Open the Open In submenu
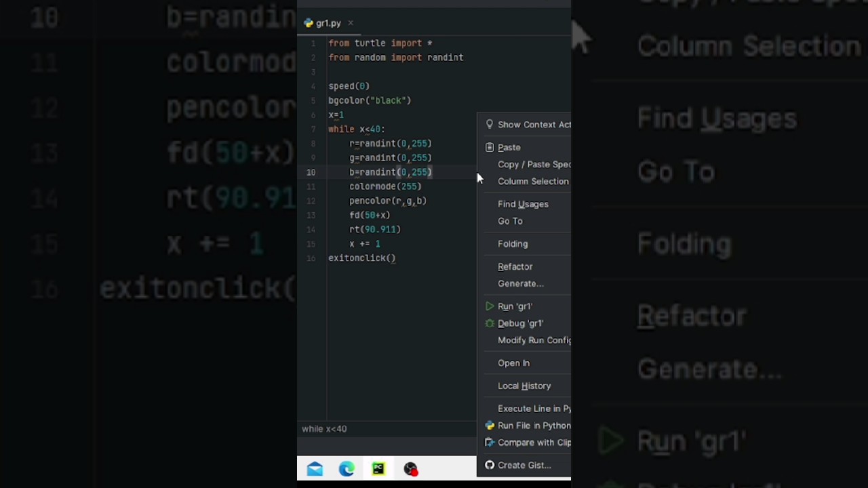 (x=513, y=363)
